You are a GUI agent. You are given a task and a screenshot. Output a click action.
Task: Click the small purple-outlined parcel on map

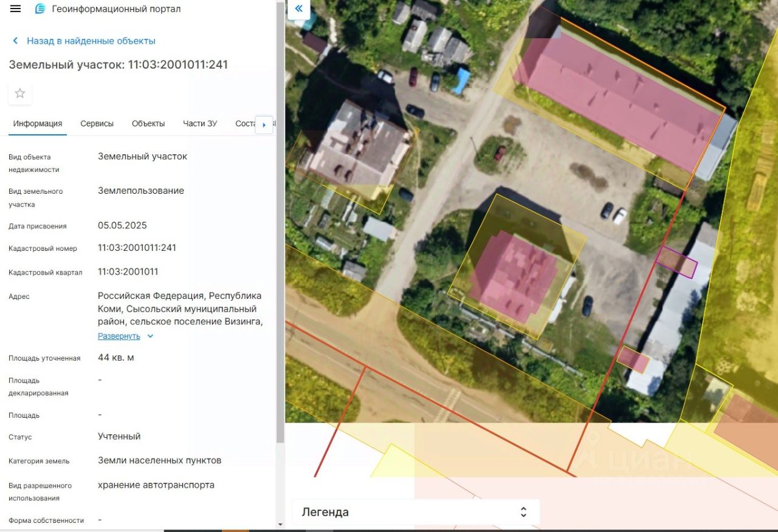click(x=676, y=262)
